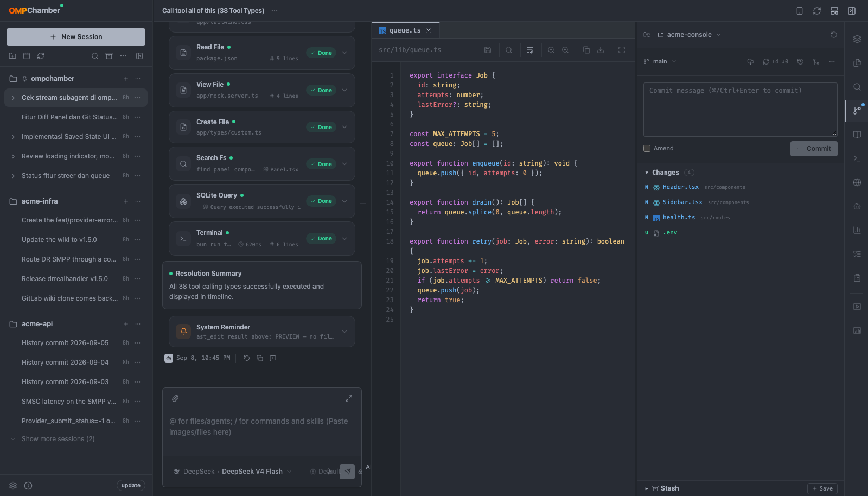
Task: Expand the editor to fullscreen
Action: 622,50
